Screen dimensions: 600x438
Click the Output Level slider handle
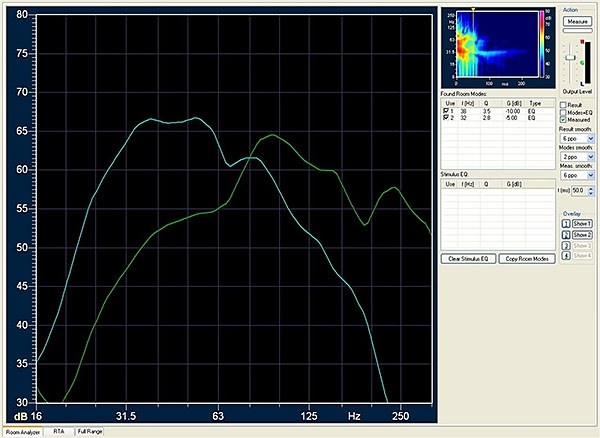pos(568,58)
